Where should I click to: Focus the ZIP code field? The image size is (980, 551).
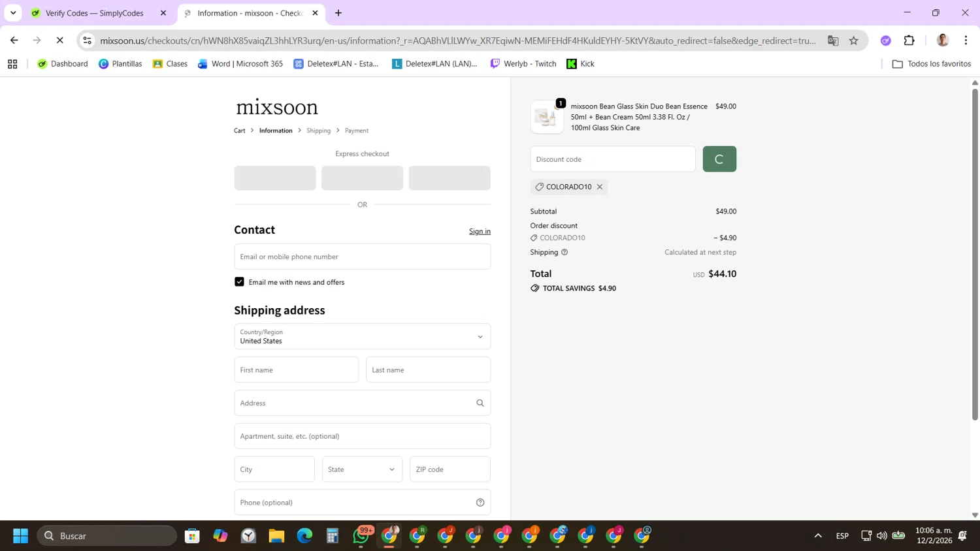450,469
